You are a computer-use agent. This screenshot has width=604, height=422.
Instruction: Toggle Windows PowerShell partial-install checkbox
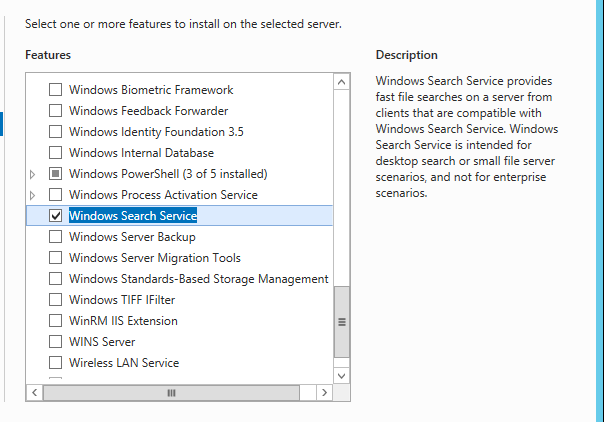click(55, 174)
